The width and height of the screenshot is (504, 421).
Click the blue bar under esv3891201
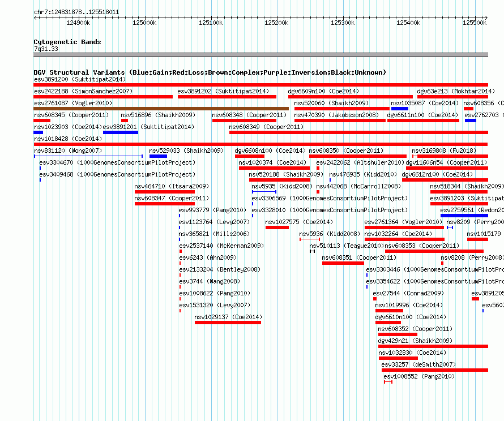coord(121,132)
